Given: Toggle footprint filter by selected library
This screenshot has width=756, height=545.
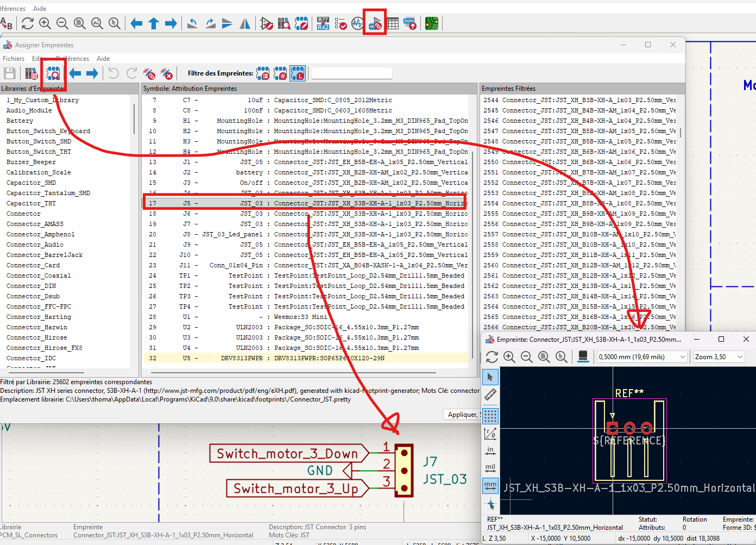Looking at the screenshot, I should pos(298,73).
